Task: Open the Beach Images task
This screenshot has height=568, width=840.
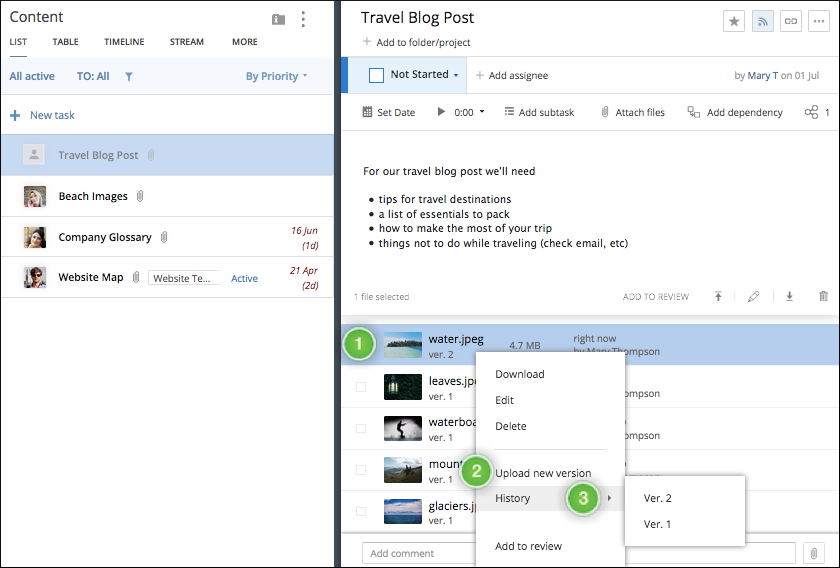Action: (x=93, y=196)
